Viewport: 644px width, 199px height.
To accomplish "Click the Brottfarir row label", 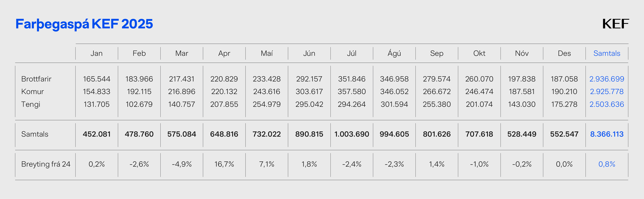I will 36,79.
